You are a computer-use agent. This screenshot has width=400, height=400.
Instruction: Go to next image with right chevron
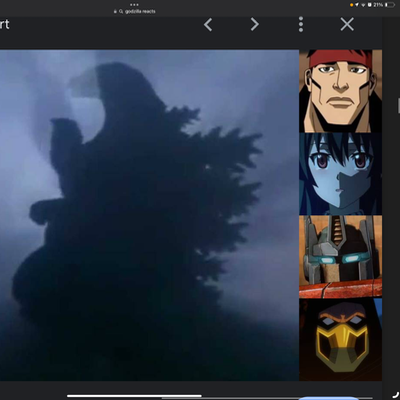tap(255, 24)
